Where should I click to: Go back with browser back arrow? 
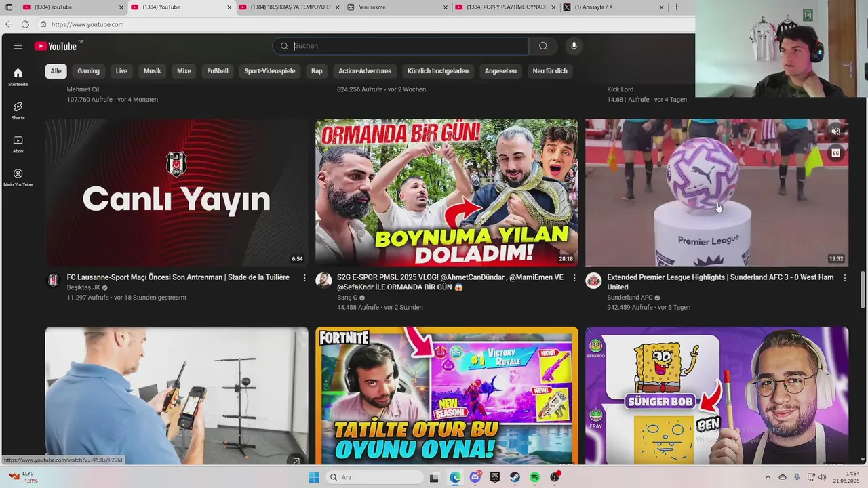coord(9,24)
